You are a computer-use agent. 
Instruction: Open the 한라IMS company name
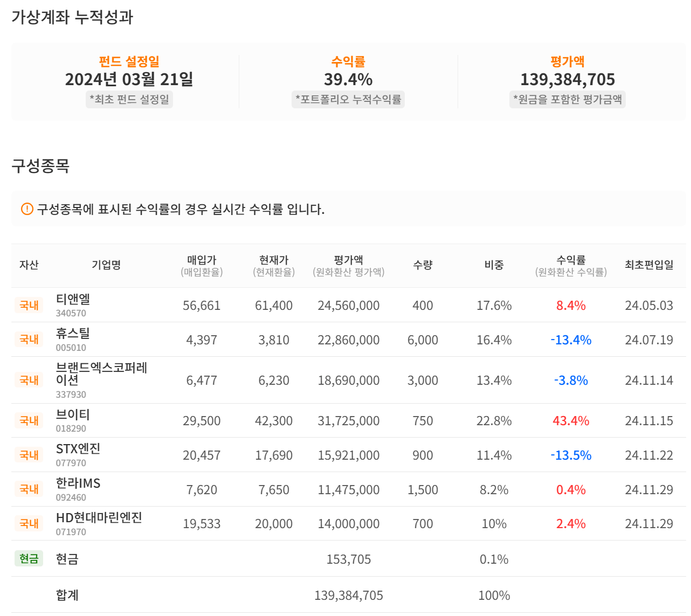78,483
